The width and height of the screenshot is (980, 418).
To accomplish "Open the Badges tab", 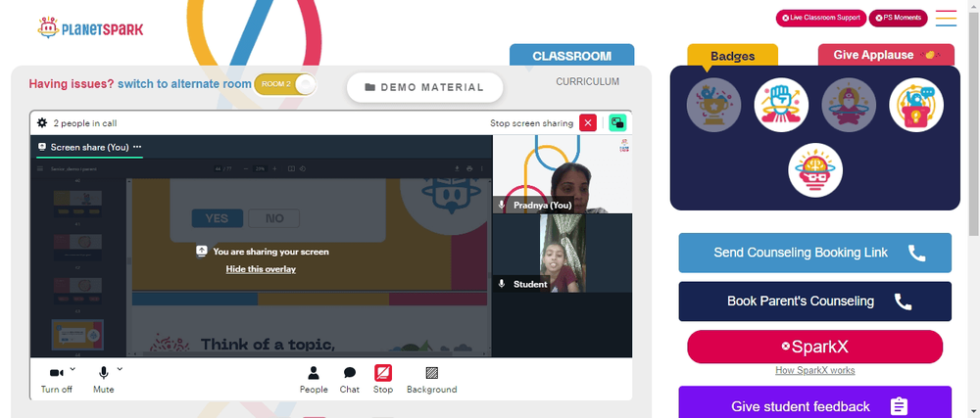I will (732, 56).
